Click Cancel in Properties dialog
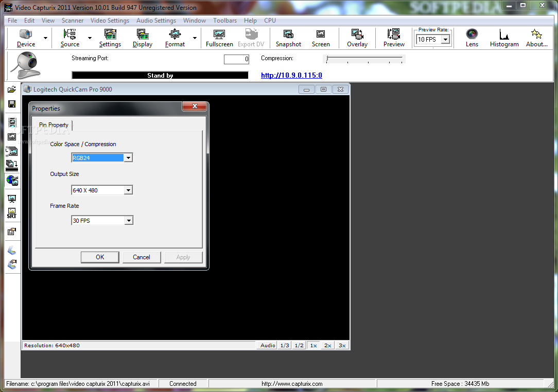Viewport: 558px width, 392px height. click(x=142, y=257)
